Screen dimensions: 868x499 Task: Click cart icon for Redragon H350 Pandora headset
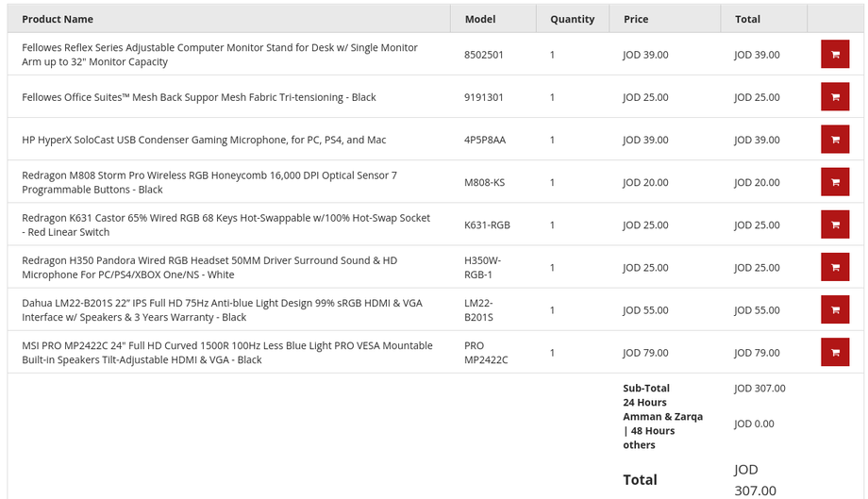click(x=835, y=267)
